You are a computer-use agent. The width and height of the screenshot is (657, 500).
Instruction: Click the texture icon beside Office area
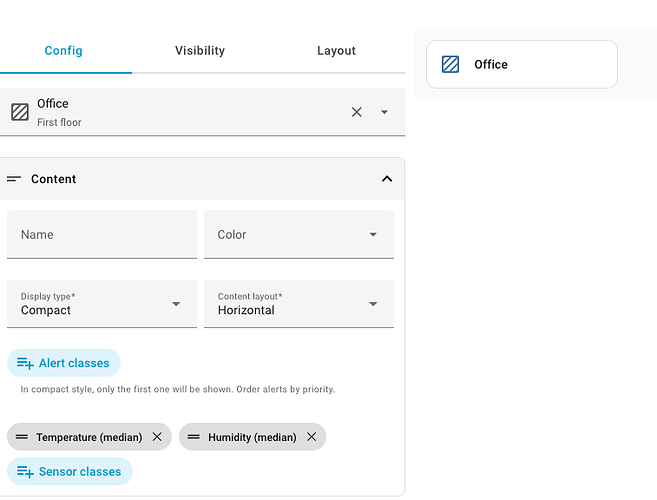[x=20, y=112]
